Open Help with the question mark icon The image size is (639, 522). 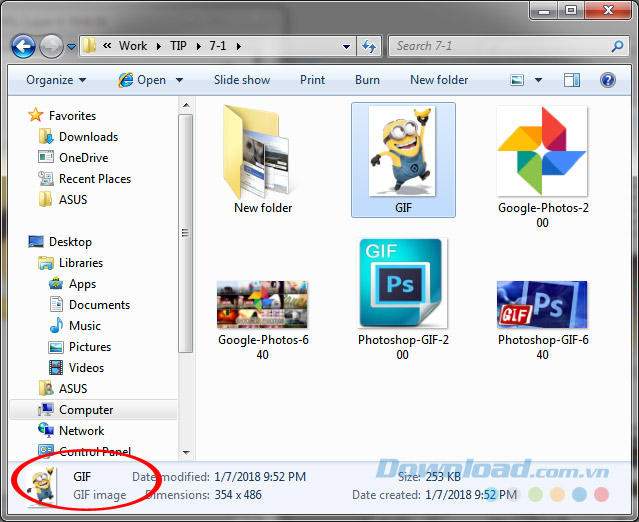point(607,80)
